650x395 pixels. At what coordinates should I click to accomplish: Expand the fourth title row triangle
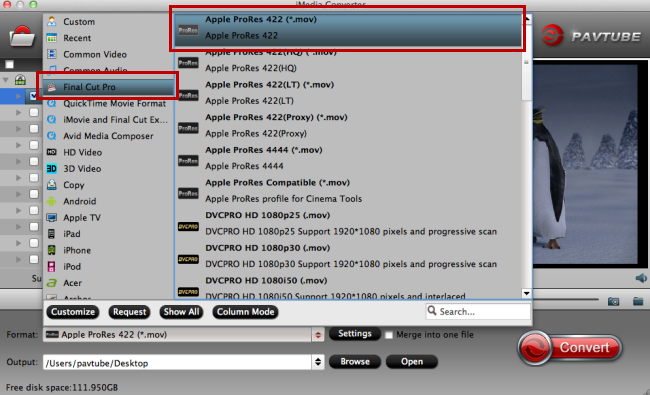pos(18,145)
